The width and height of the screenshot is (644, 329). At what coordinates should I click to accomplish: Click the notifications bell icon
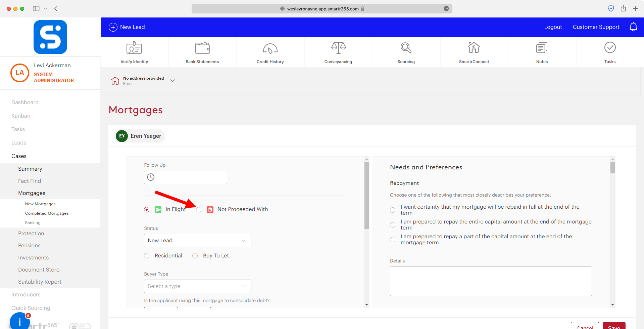tap(633, 27)
